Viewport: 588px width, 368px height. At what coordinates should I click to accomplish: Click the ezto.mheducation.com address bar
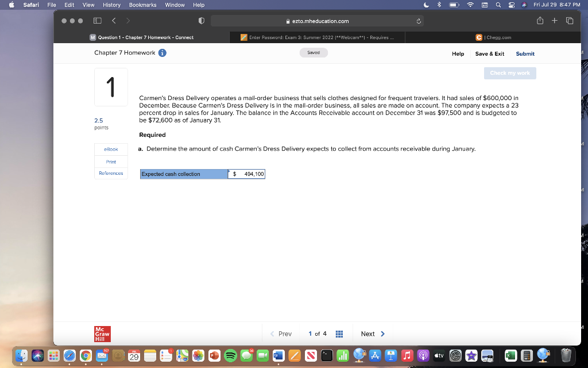pyautogui.click(x=317, y=21)
